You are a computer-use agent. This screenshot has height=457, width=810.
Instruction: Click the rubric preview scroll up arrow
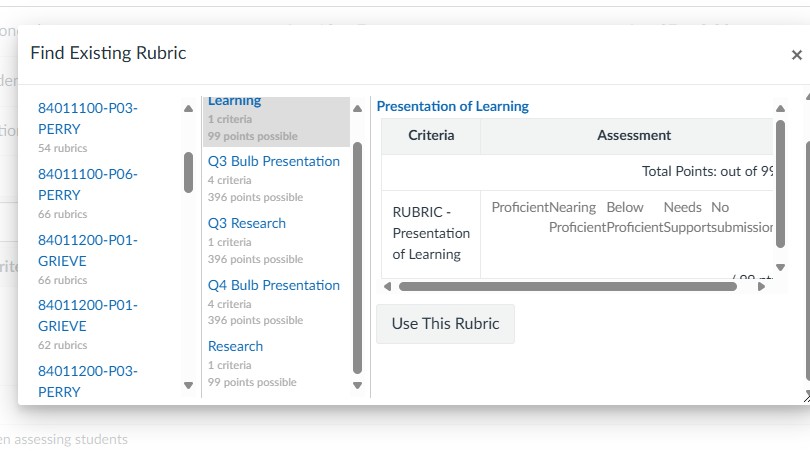point(780,109)
